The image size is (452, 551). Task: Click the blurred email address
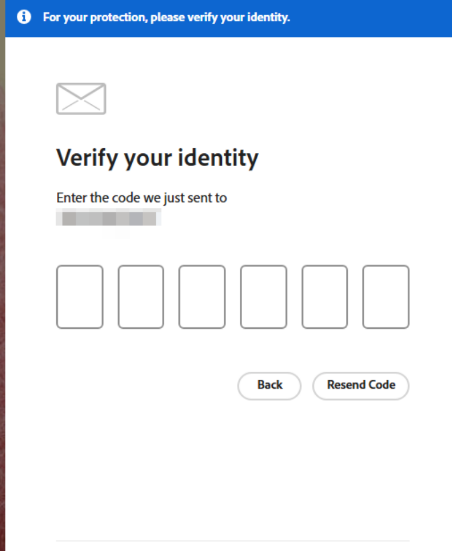pos(109,217)
